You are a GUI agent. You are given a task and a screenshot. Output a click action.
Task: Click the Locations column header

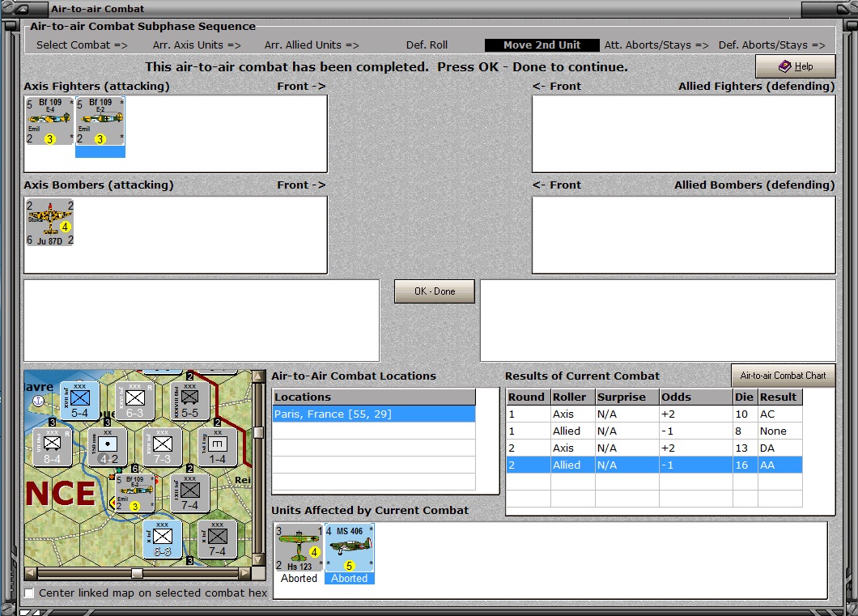point(374,397)
